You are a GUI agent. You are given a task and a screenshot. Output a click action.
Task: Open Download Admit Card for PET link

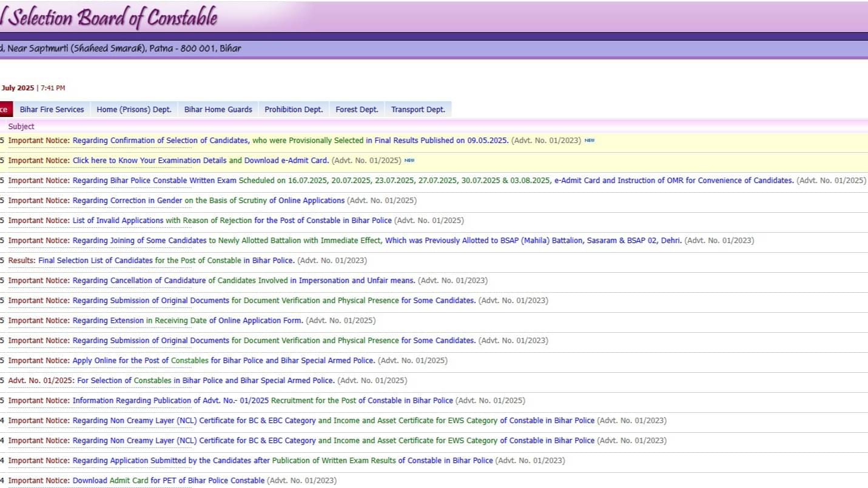click(168, 481)
